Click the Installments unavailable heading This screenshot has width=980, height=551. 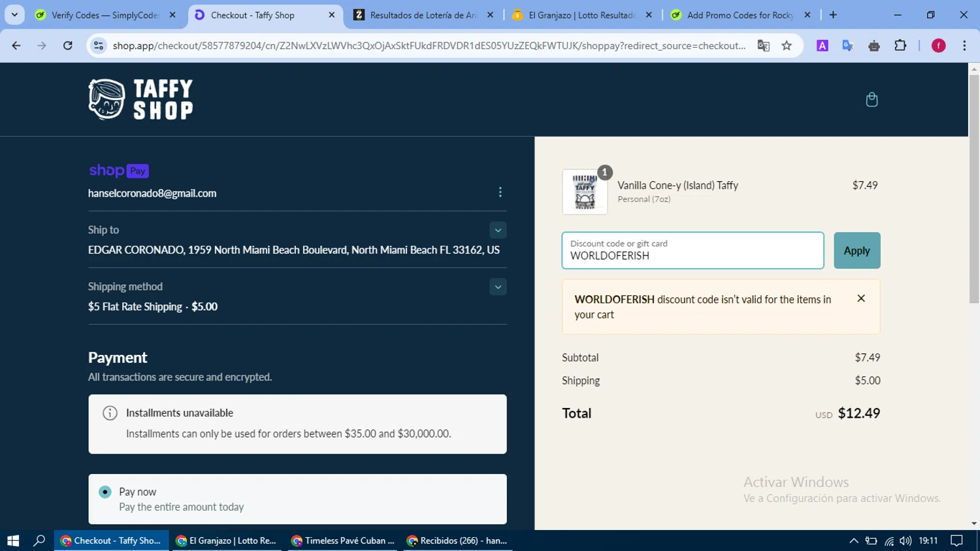point(180,413)
